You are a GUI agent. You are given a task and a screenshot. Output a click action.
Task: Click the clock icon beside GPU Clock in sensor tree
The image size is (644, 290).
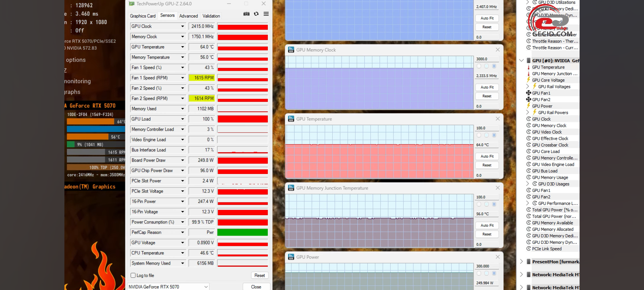[529, 119]
